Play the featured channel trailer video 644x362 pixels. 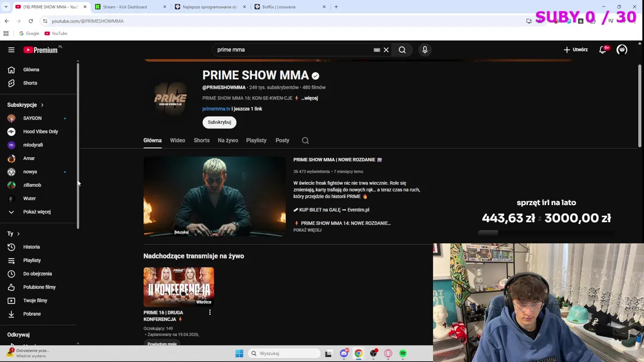[x=214, y=197]
